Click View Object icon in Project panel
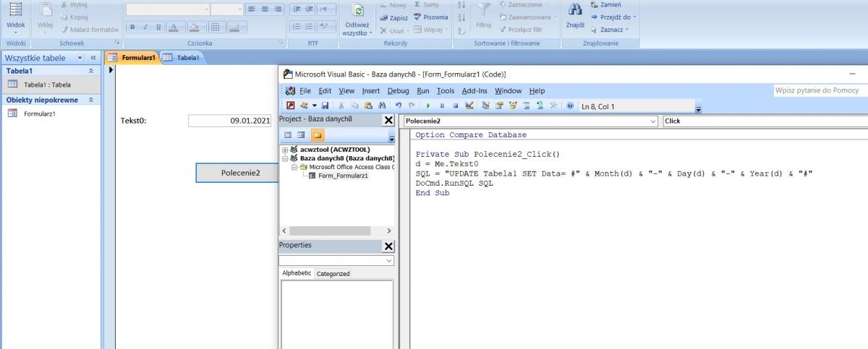 click(302, 135)
